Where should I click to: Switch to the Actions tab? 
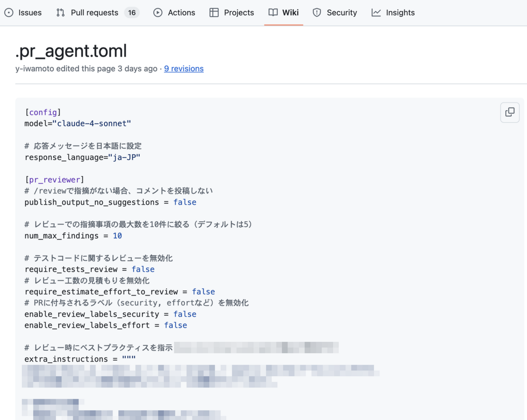(x=174, y=13)
